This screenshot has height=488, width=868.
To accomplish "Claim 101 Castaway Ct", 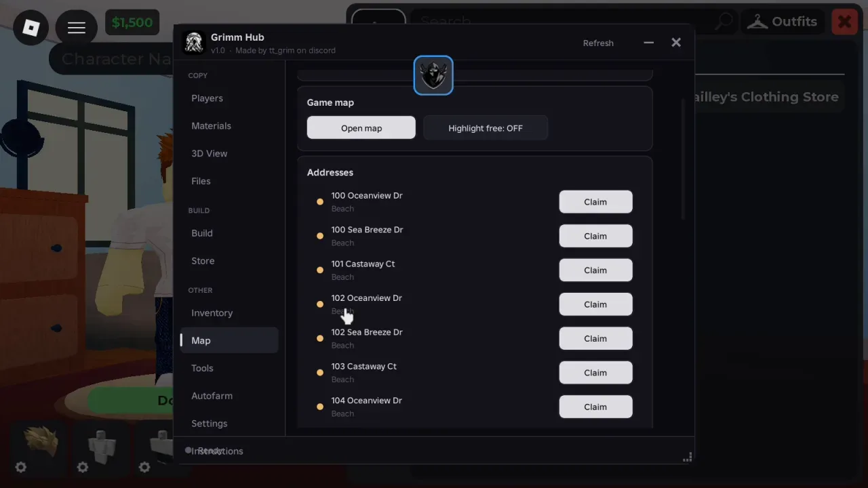I will 595,270.
